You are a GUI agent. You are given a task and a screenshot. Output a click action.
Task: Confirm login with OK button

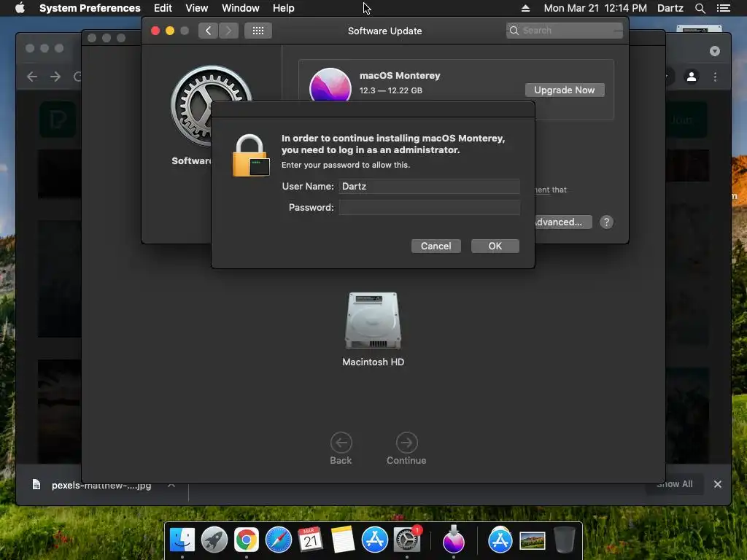[x=495, y=246]
